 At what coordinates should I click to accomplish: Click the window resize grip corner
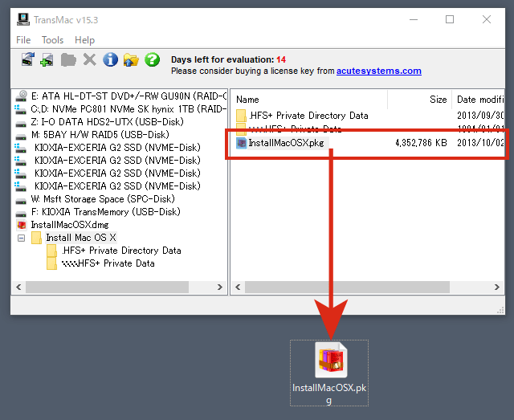coord(500,310)
